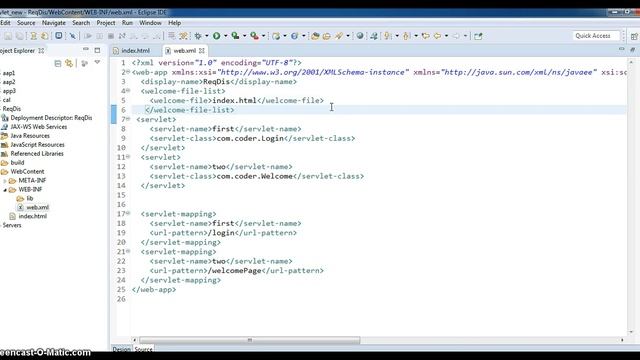Collapse the servlet fold on line 11
Image resolution: width=640 pixels, height=360 pixels.
(x=128, y=157)
